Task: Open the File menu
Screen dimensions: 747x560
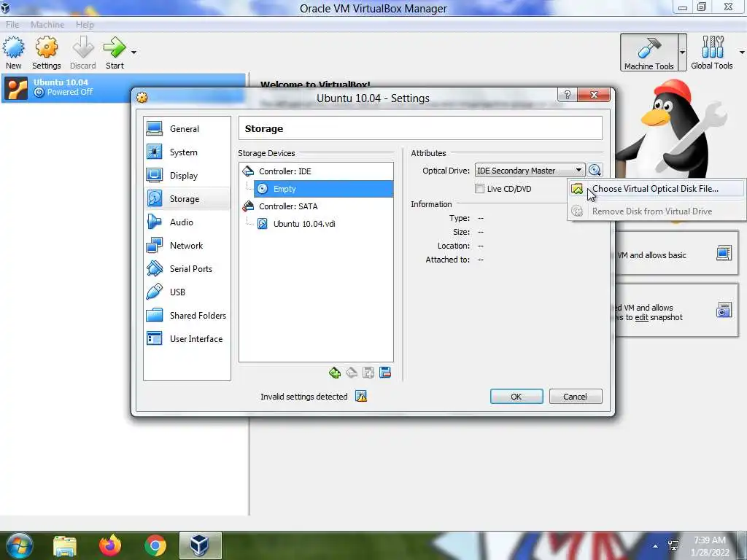Action: [12, 24]
